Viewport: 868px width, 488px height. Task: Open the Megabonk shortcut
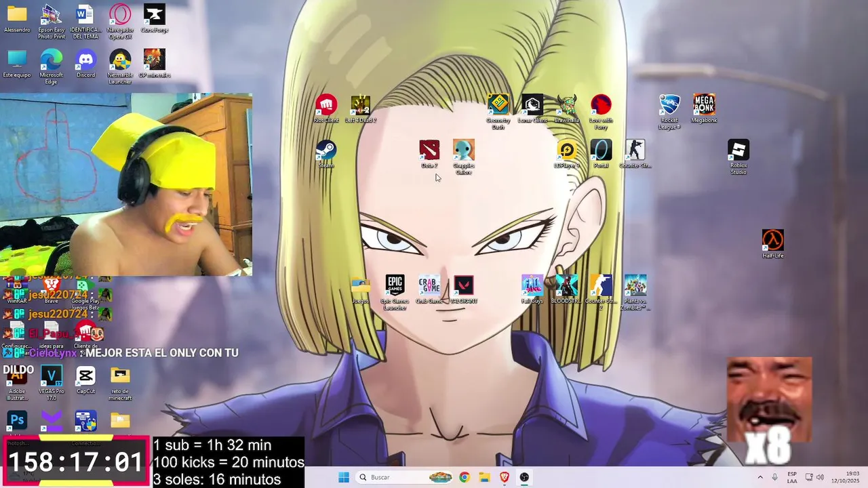[x=704, y=108]
